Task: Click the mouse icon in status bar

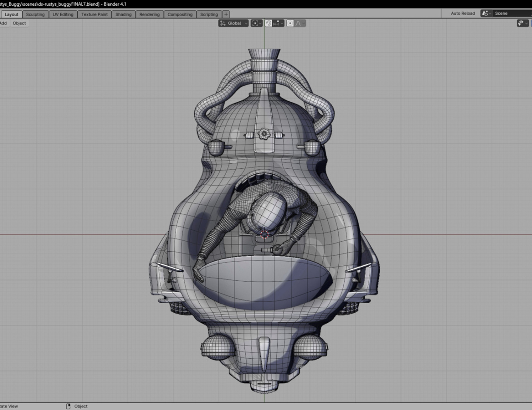Action: (x=68, y=406)
